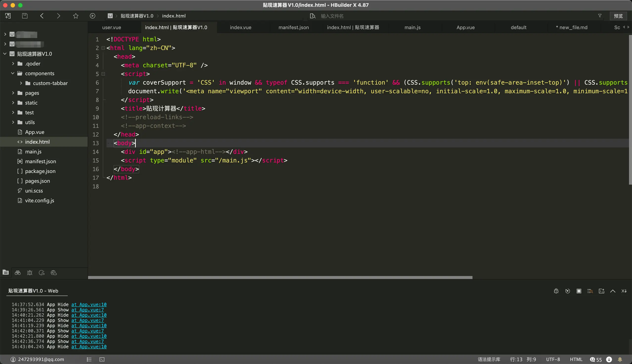
Task: Click the run play icon in toolbar
Action: coord(92,16)
